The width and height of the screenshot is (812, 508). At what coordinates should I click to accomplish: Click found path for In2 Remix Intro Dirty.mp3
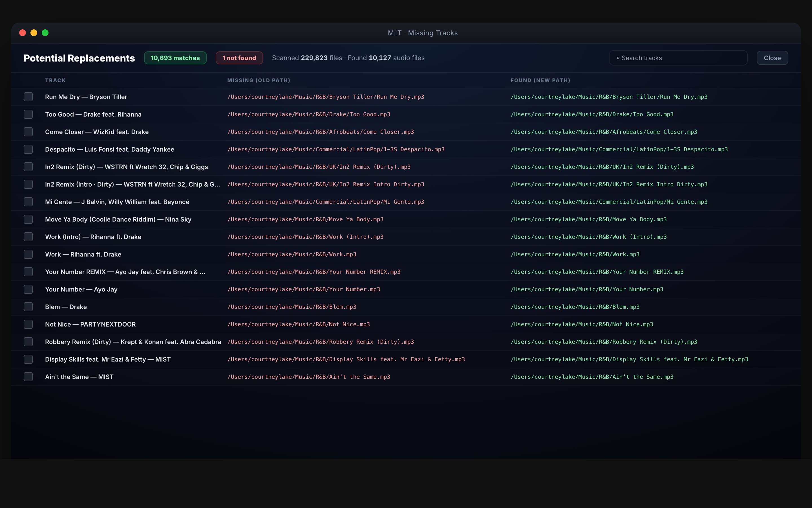[609, 184]
